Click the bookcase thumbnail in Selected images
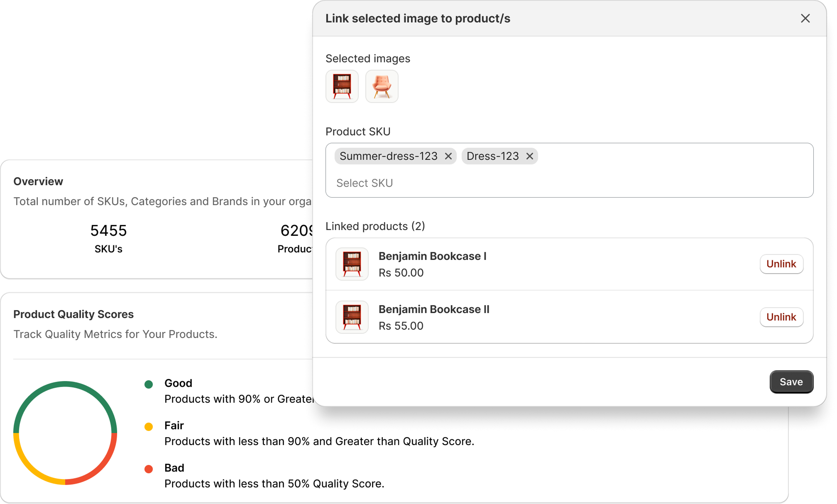The width and height of the screenshot is (837, 504). tap(342, 86)
